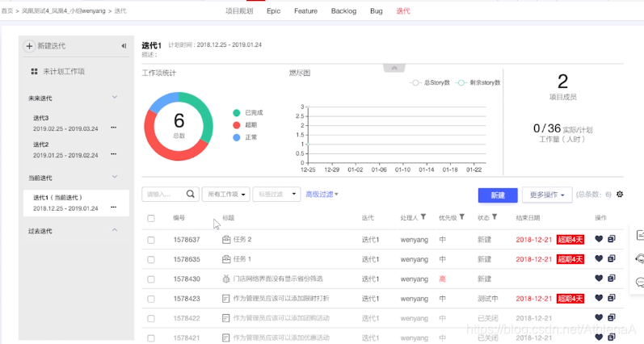Switch to the Feature tab
644x344 pixels.
click(x=305, y=11)
